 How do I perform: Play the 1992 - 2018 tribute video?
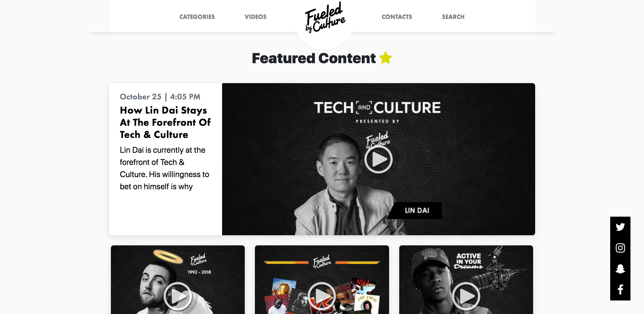click(177, 296)
